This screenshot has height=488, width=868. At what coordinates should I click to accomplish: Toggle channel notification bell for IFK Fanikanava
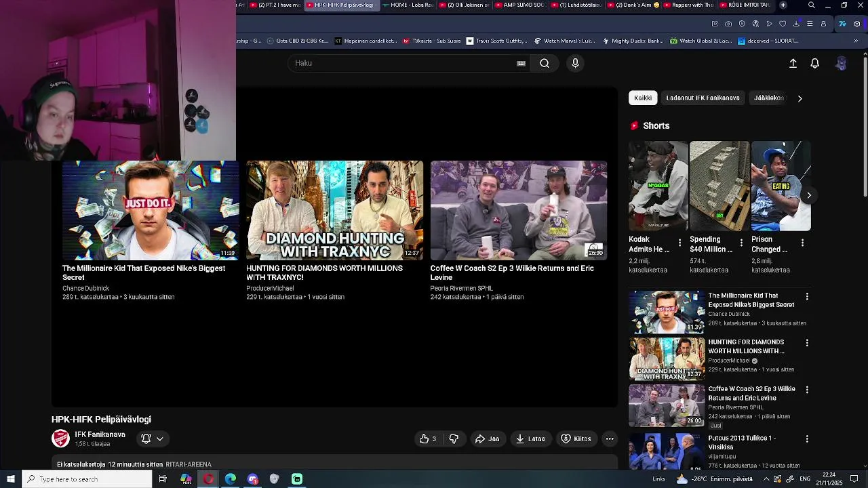(x=146, y=439)
